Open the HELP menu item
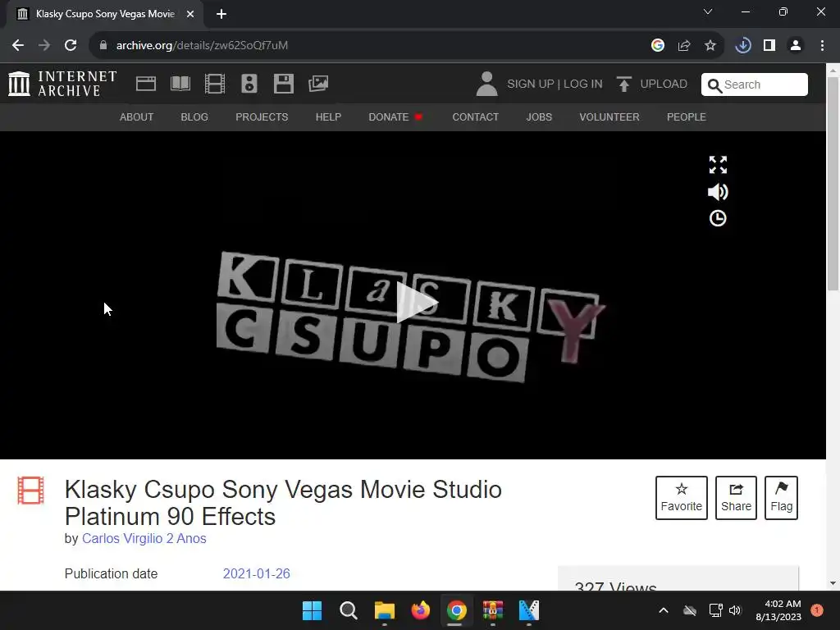Screen dimensions: 840x630 pyautogui.click(x=328, y=116)
